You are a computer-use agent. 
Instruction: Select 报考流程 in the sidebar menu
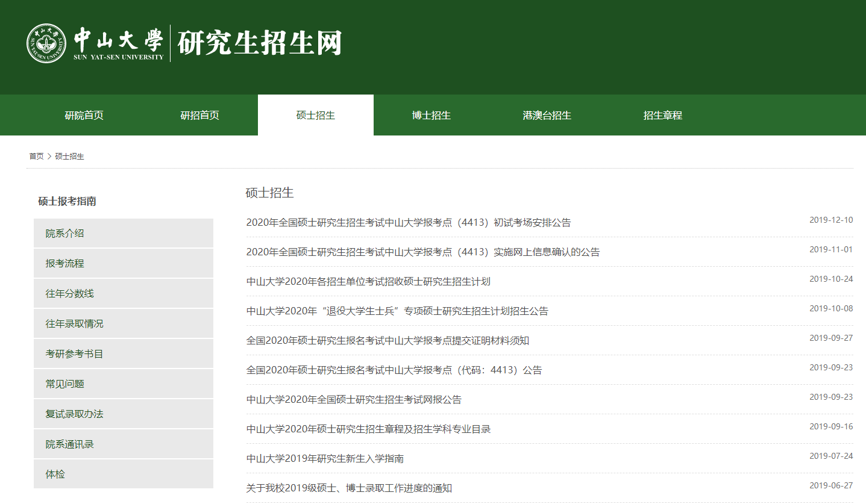[x=124, y=263]
